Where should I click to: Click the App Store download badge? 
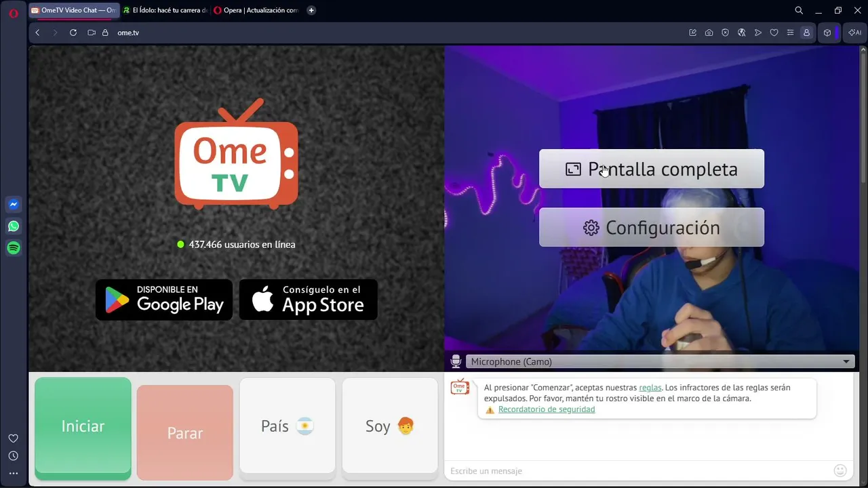[309, 300]
